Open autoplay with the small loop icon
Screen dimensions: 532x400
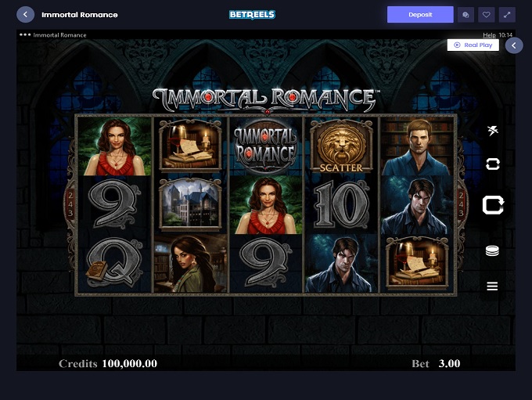pos(492,164)
